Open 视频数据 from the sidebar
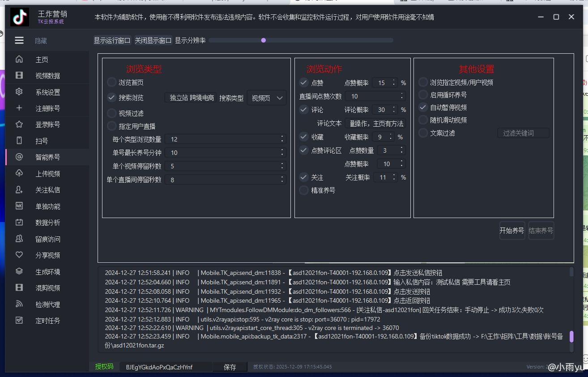 pos(47,76)
